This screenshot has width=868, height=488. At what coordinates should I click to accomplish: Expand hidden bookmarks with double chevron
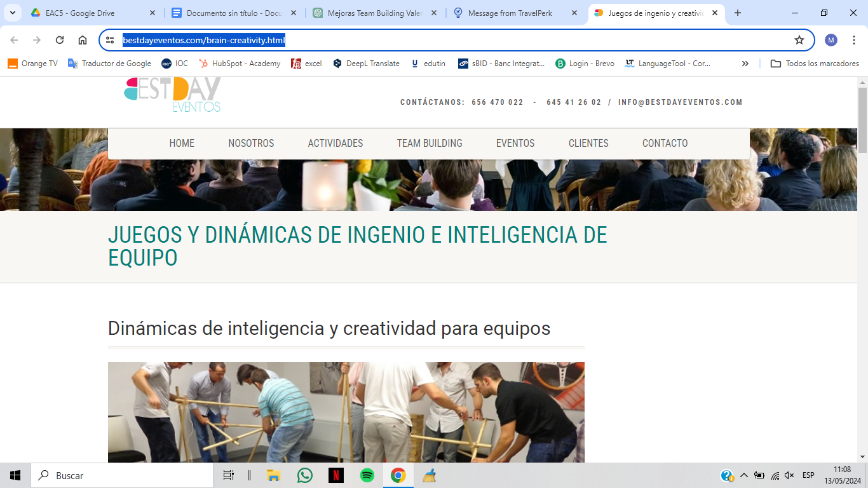tap(745, 64)
